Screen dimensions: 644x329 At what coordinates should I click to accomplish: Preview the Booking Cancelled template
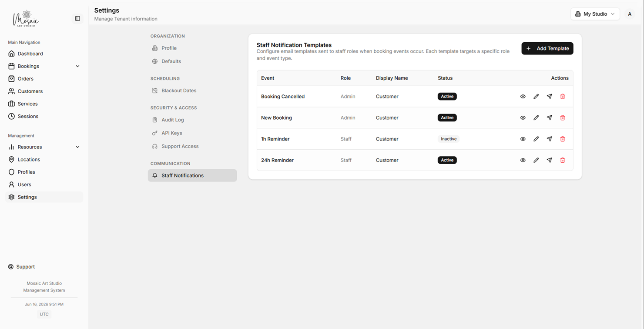click(523, 97)
